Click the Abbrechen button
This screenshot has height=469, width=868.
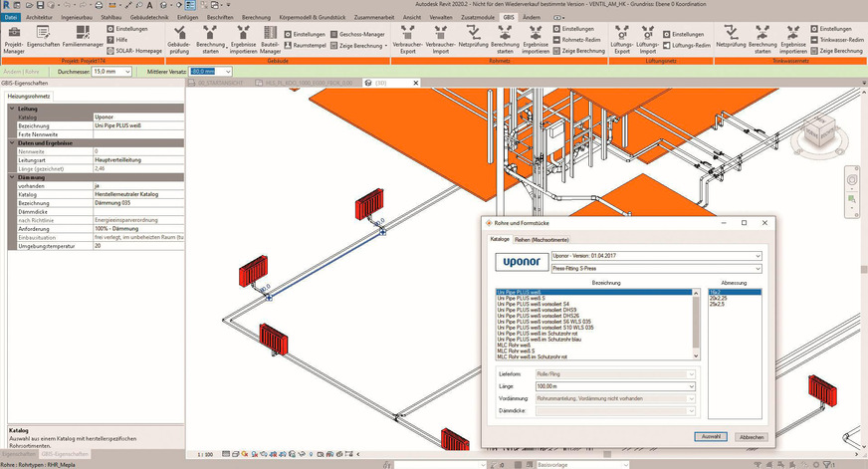click(x=751, y=436)
